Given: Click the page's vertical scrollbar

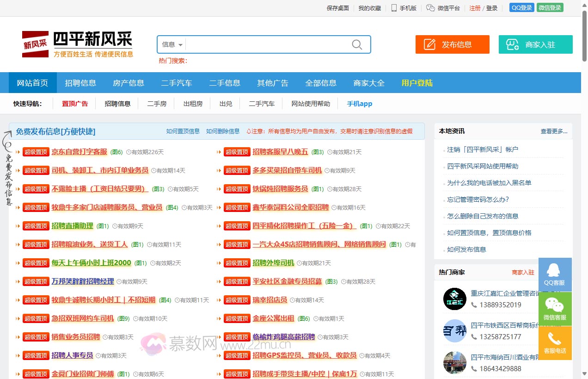Looking at the screenshot, I should click(x=584, y=185).
